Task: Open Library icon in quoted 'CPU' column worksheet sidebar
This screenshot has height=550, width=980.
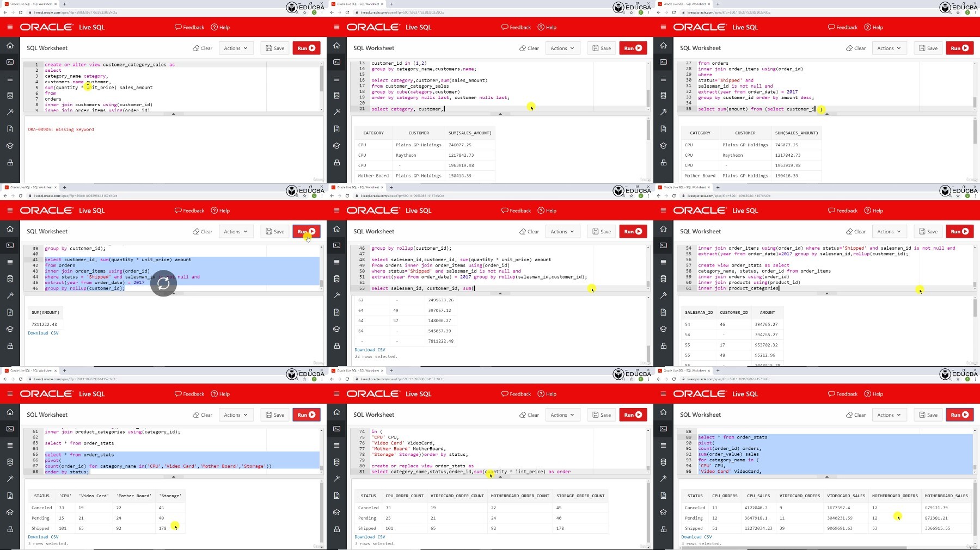Action: tap(10, 512)
